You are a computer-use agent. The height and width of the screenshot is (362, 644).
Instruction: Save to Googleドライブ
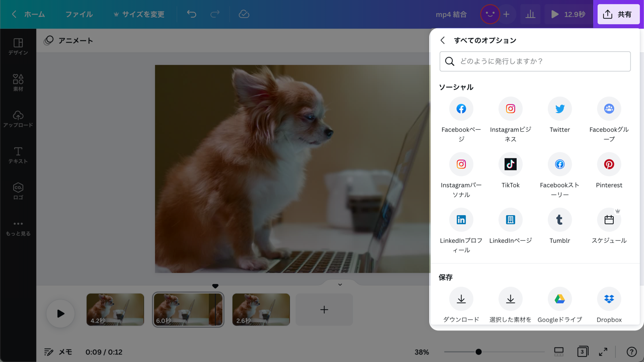point(559,299)
